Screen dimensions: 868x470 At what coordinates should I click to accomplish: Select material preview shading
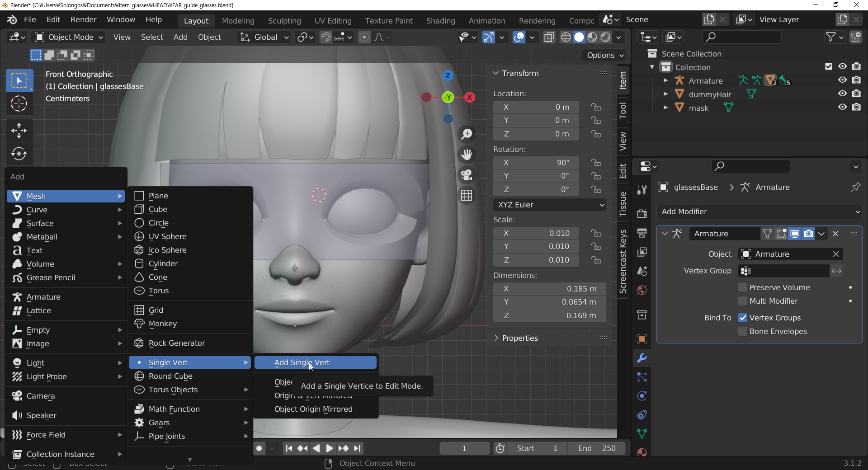click(x=592, y=37)
